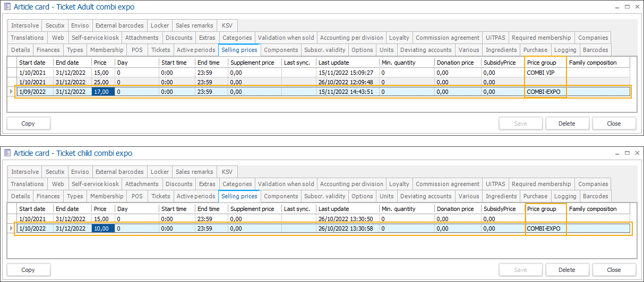Open the Intersolve tab in the child ticket window
Viewport: 644px width, 282px height.
point(25,172)
